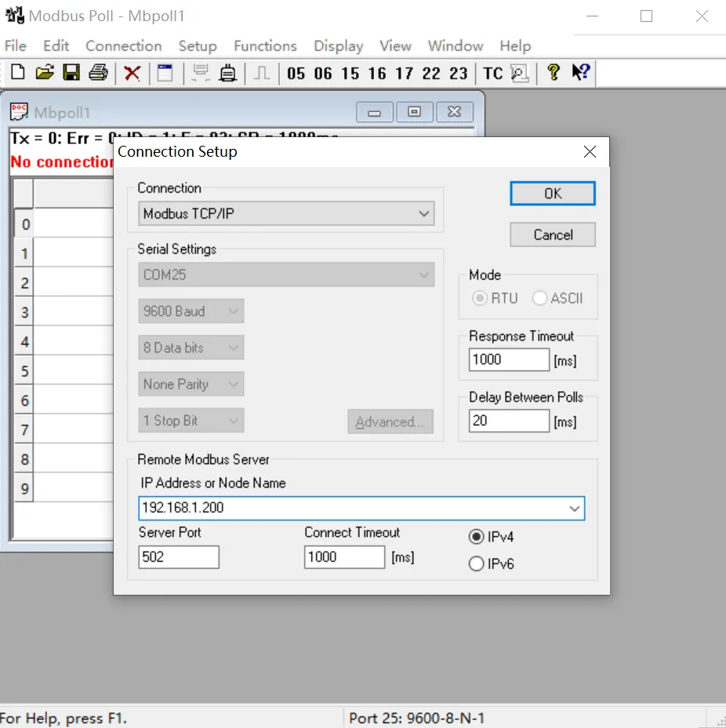Screen dimensions: 726x728
Task: Open function 16 Write Multiple Registers
Action: [x=378, y=73]
